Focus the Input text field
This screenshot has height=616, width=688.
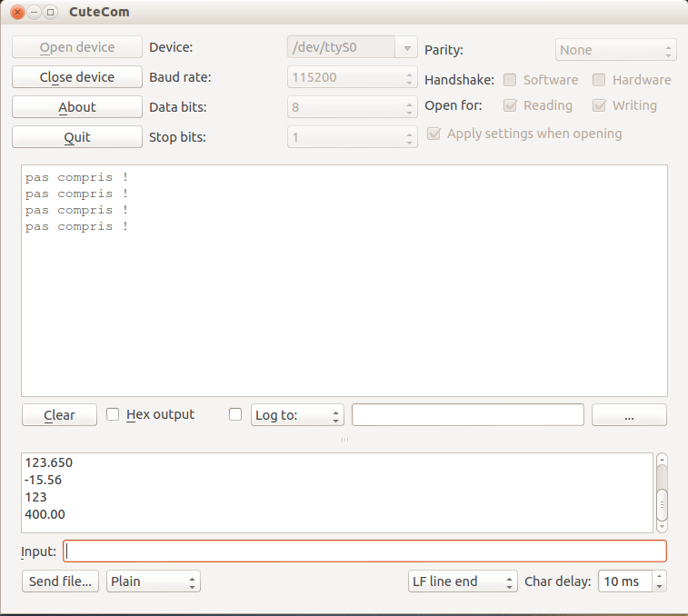(365, 551)
